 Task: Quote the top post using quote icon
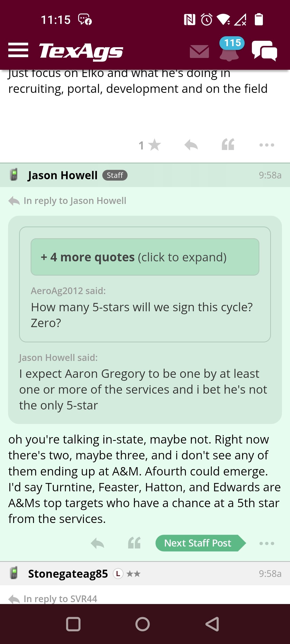point(228,144)
